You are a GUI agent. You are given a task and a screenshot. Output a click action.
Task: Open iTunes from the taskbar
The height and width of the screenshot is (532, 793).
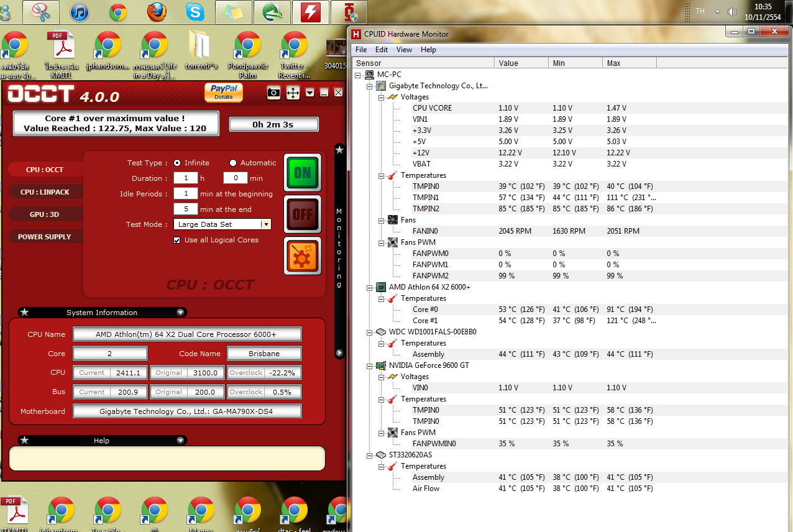click(80, 12)
